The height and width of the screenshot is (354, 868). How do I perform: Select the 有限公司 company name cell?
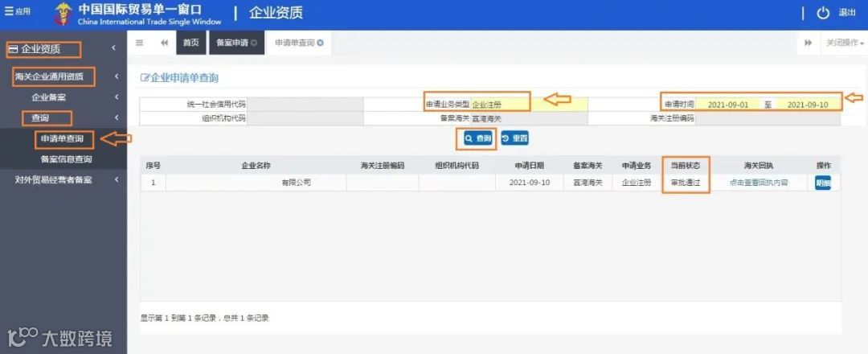pos(256,183)
